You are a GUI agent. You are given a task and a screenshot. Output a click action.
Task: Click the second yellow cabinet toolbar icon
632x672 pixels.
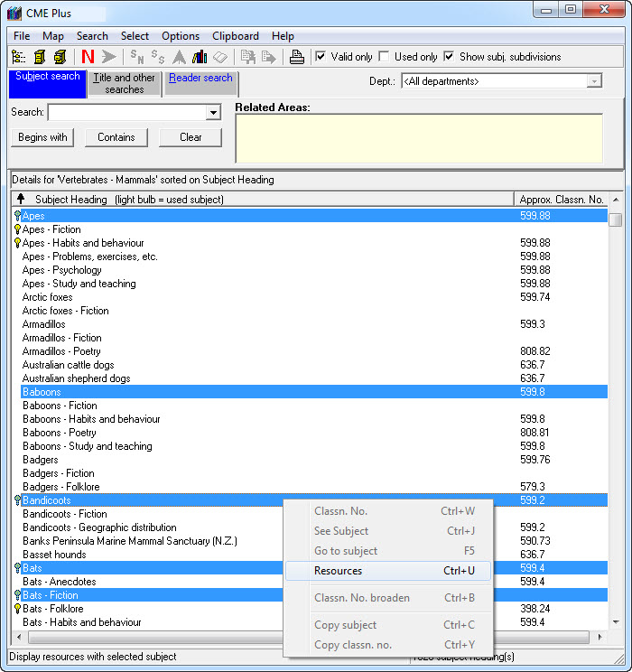[x=60, y=57]
